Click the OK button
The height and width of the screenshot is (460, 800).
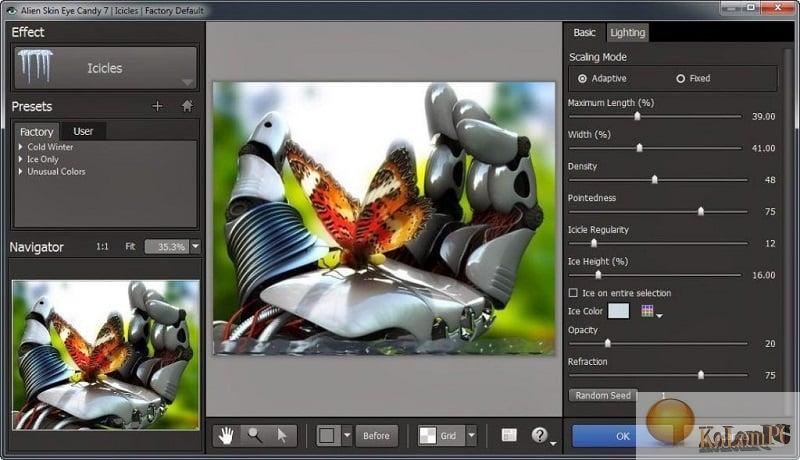tap(622, 437)
